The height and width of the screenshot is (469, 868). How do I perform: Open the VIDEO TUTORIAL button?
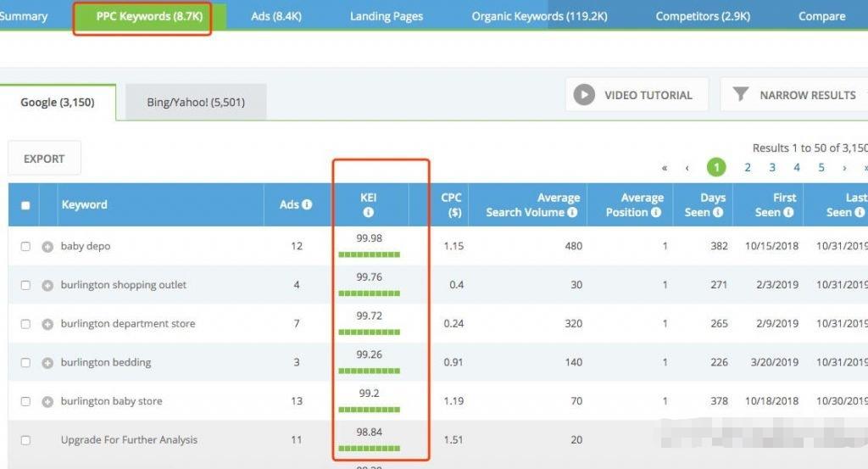pyautogui.click(x=637, y=95)
